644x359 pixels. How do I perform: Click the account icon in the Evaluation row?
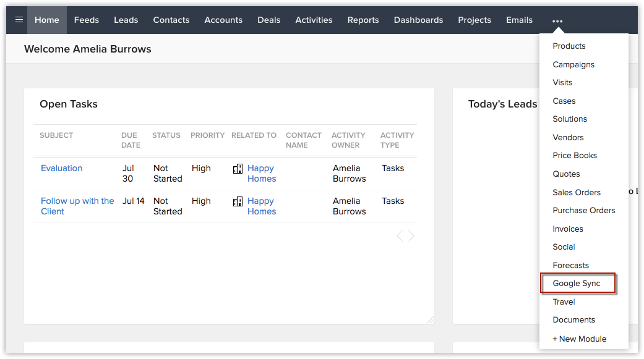(238, 169)
